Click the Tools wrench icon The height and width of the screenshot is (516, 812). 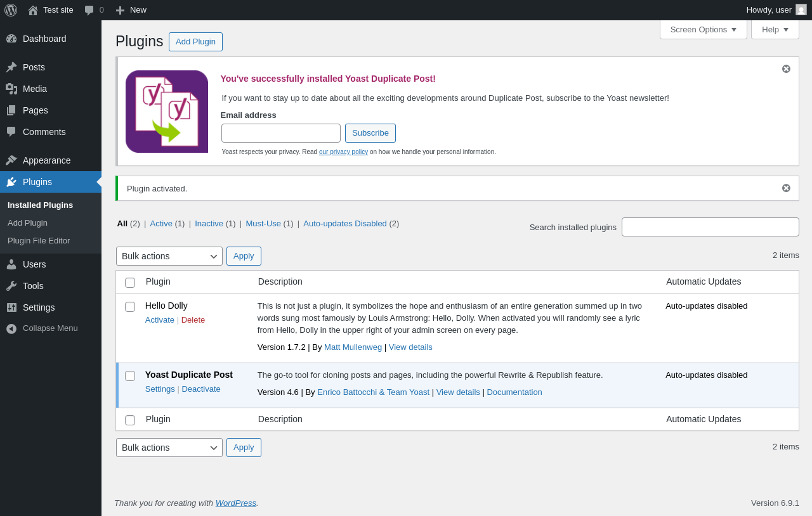[11, 286]
